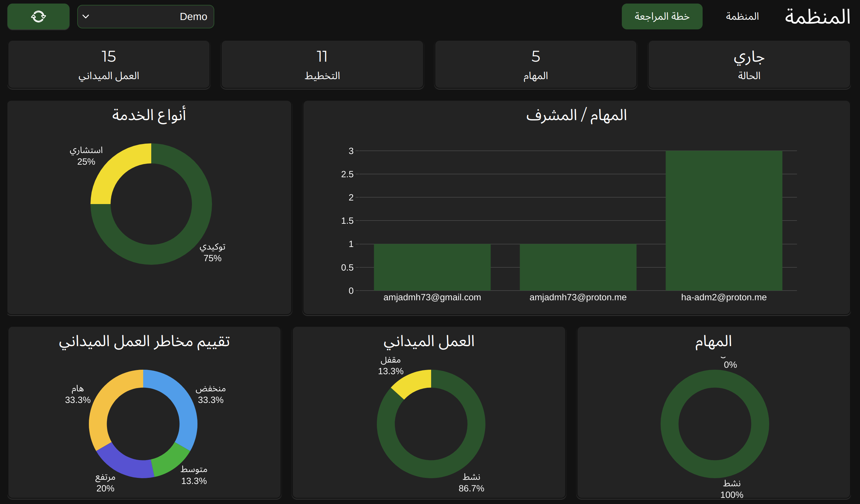
Task: Select the المهام 5 summary card
Action: pyautogui.click(x=535, y=65)
